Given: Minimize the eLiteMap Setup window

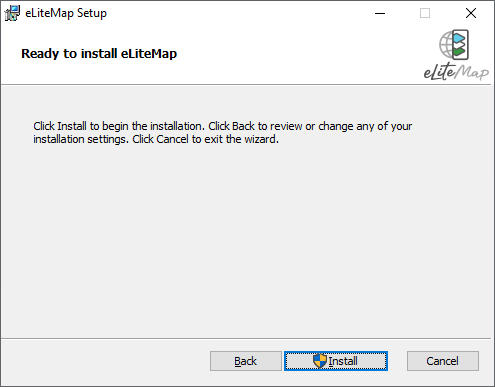Looking at the screenshot, I should (380, 13).
